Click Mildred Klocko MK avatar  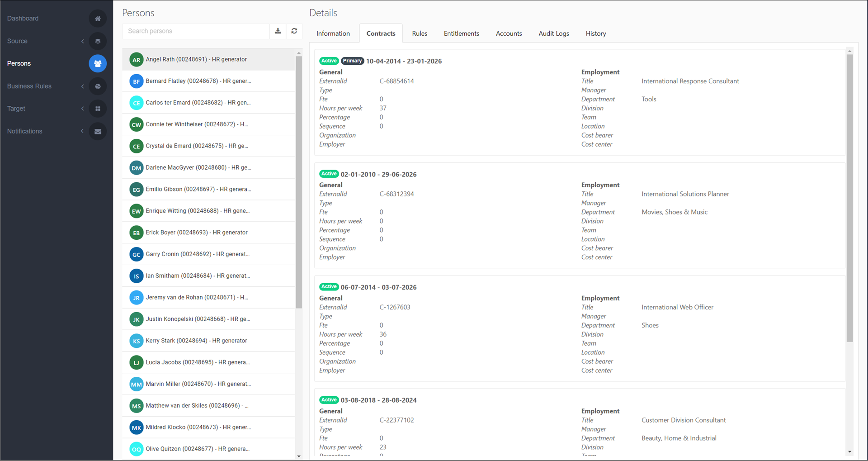pos(136,428)
